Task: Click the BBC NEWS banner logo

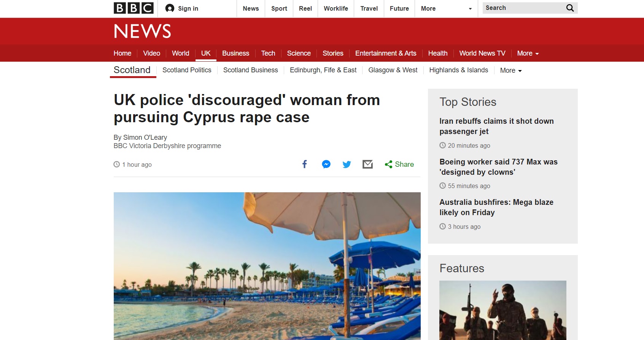Action: point(142,31)
